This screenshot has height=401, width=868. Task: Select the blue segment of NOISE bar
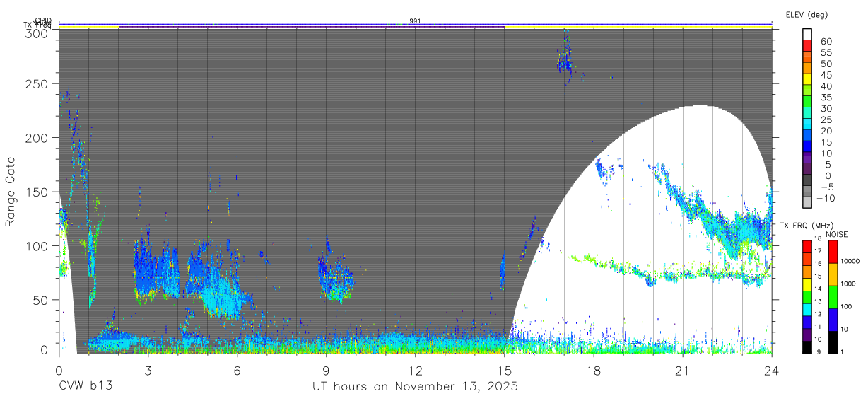833,320
